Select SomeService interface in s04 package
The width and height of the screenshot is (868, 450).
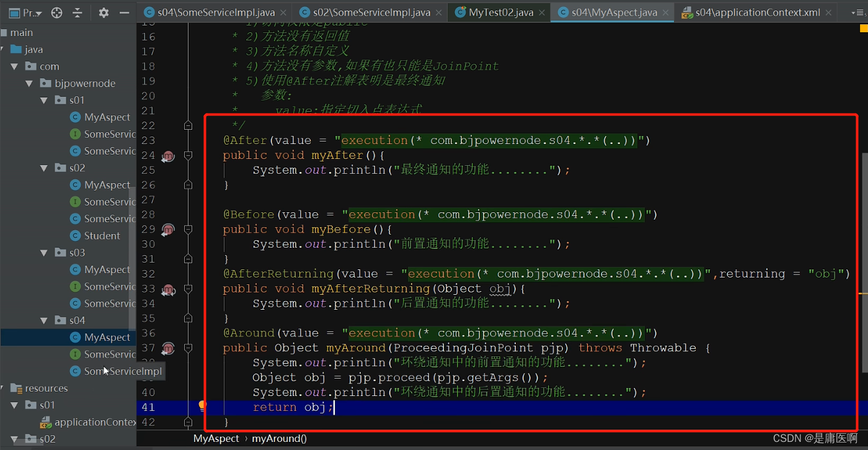point(102,354)
